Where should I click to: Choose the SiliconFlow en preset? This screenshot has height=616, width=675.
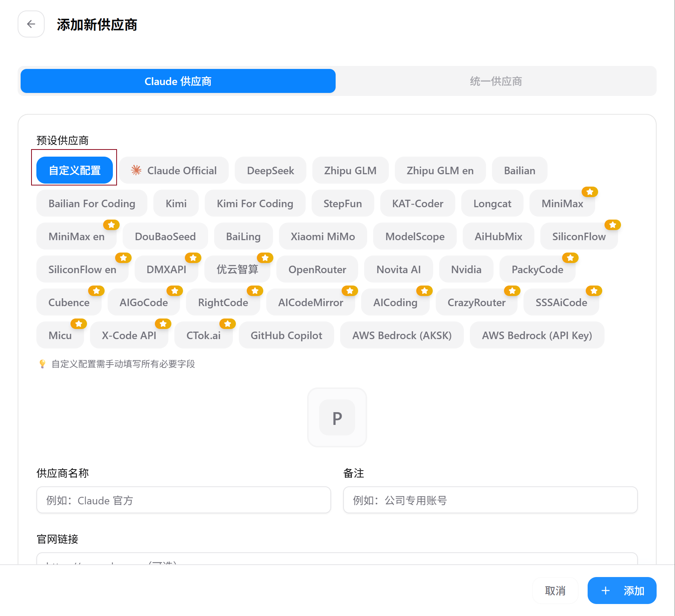82,269
